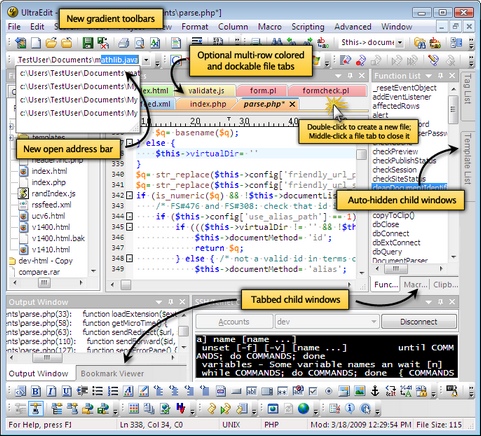This screenshot has width=481, height=436.
Task: Open Output Window panel options arrow
Action: point(159,302)
